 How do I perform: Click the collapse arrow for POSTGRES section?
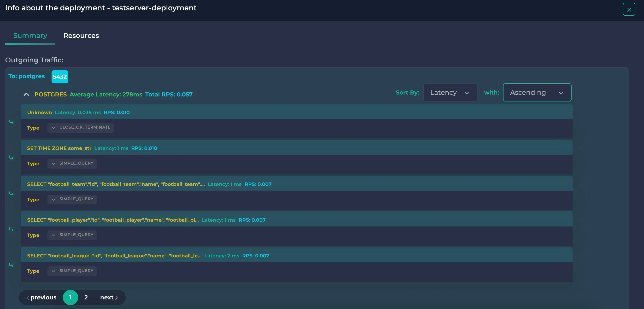tap(26, 94)
